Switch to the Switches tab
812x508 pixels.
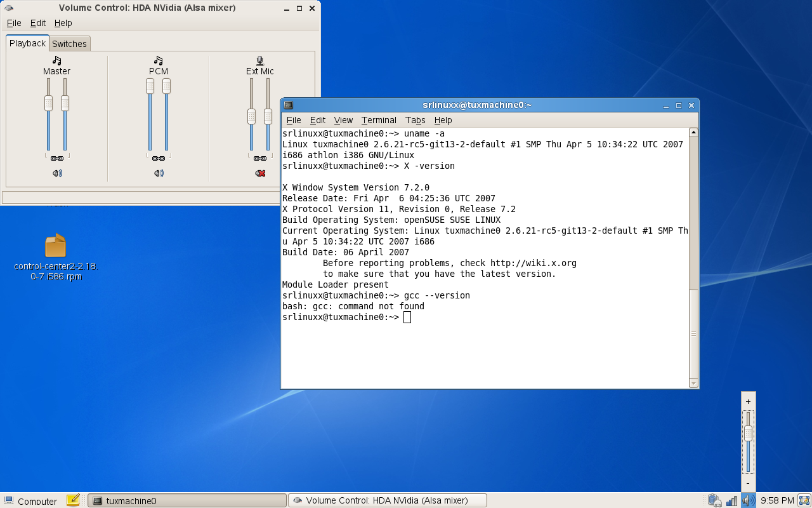(70, 44)
